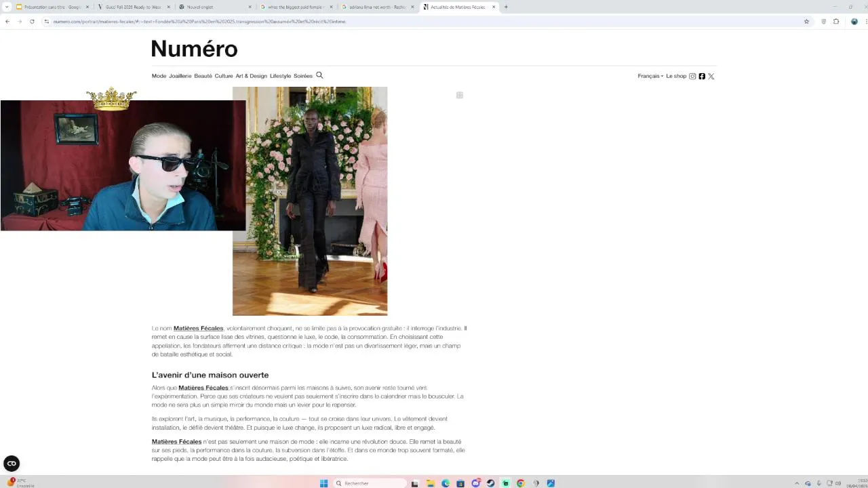Click the webcam overlay video
Image resolution: width=868 pixels, height=488 pixels.
pyautogui.click(x=123, y=165)
